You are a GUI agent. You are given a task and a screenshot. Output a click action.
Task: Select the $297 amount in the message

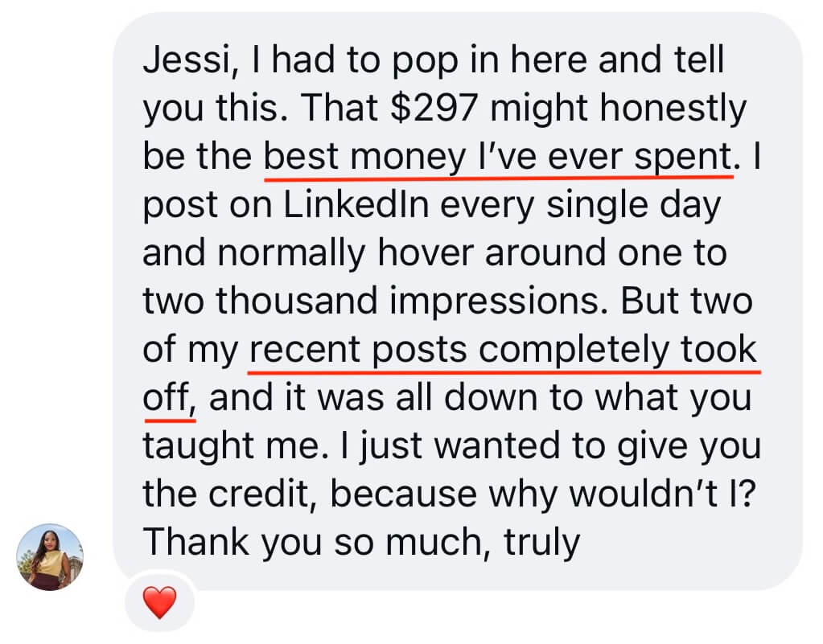tap(434, 108)
